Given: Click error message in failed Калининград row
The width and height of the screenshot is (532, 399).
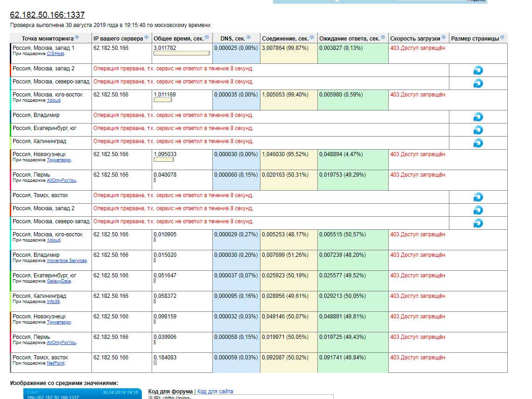Looking at the screenshot, I should tap(174, 141).
